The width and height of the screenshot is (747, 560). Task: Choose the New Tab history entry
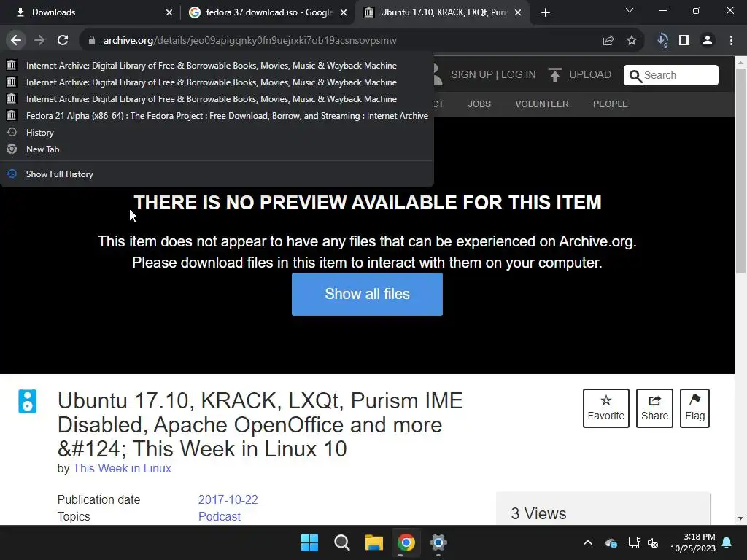point(217,149)
